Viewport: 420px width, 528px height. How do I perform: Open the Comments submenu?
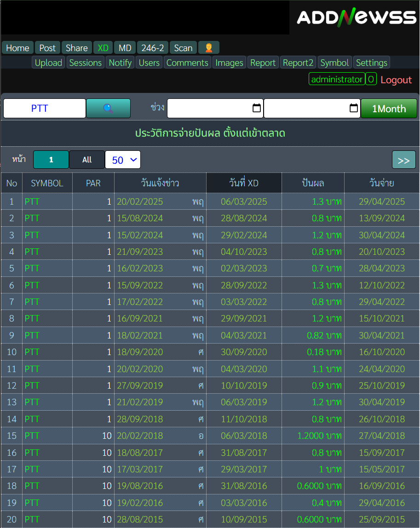coord(187,63)
